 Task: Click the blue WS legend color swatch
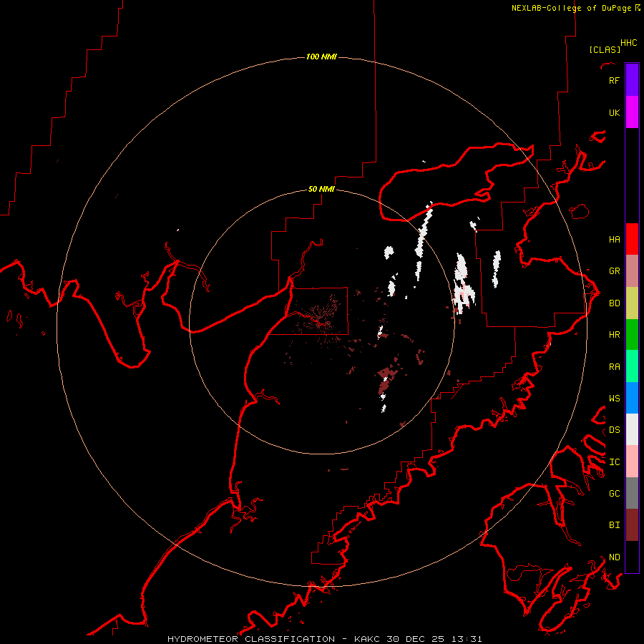632,398
